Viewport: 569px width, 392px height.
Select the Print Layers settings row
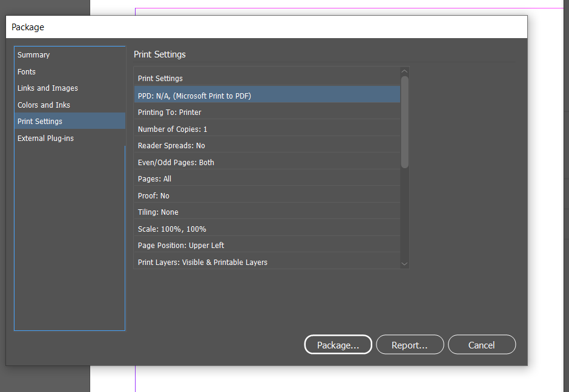(266, 262)
